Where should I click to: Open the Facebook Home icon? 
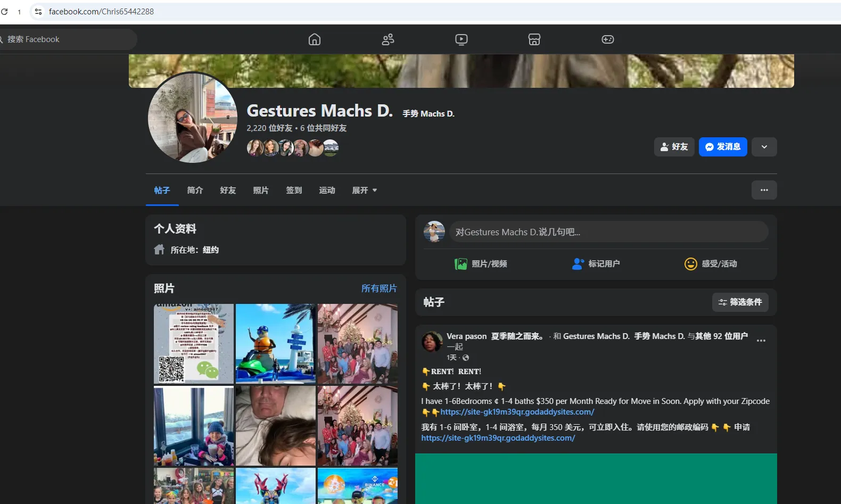point(315,39)
